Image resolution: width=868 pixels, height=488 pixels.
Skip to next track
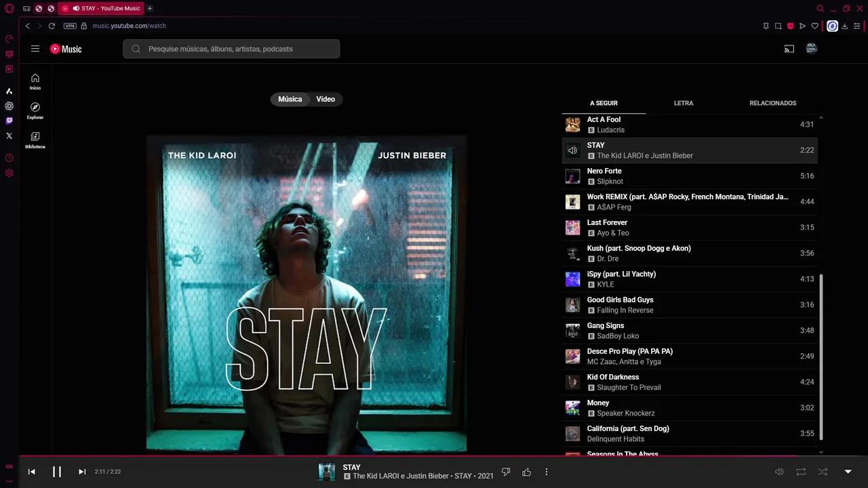point(82,472)
